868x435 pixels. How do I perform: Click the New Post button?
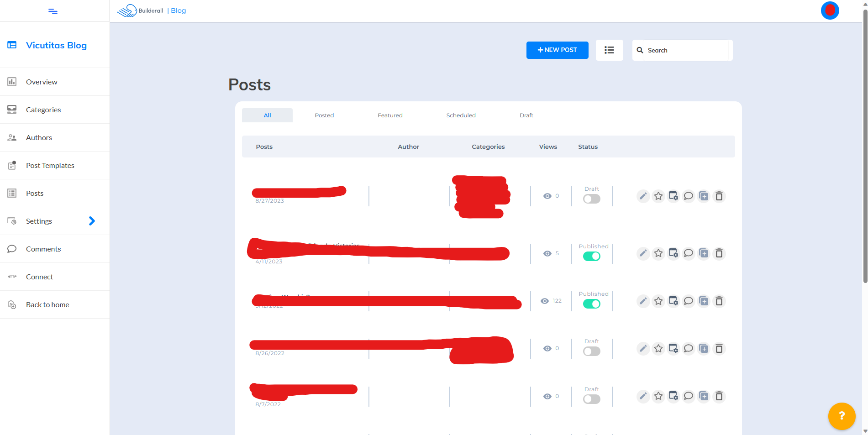pyautogui.click(x=557, y=50)
